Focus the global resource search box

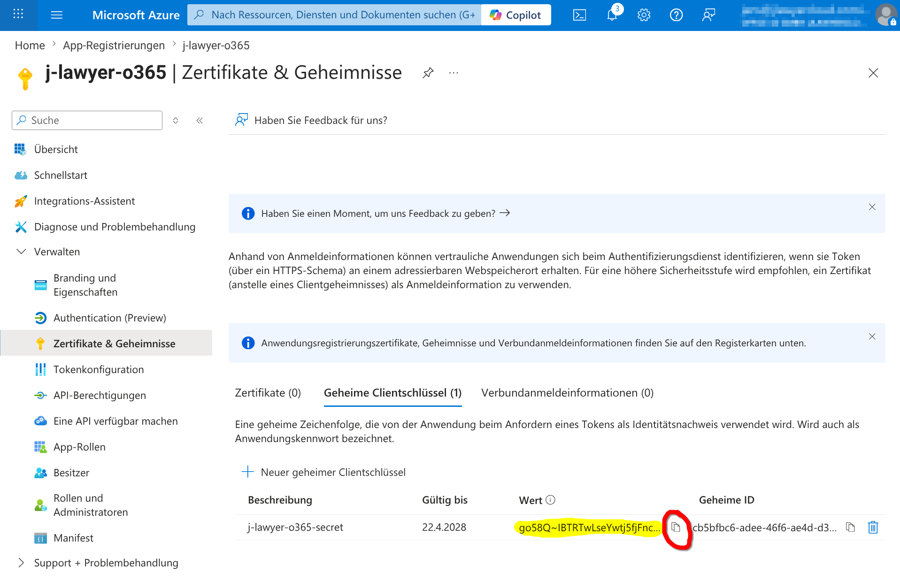(x=334, y=15)
